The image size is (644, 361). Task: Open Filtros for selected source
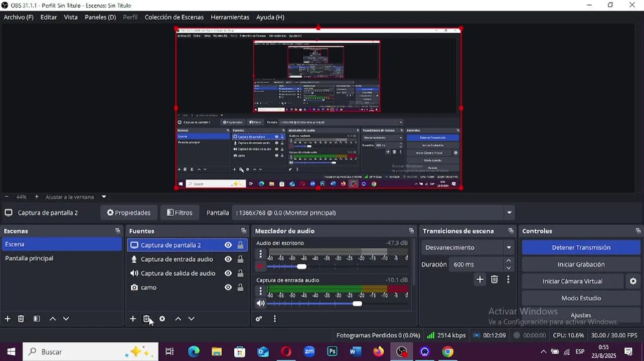tap(180, 213)
